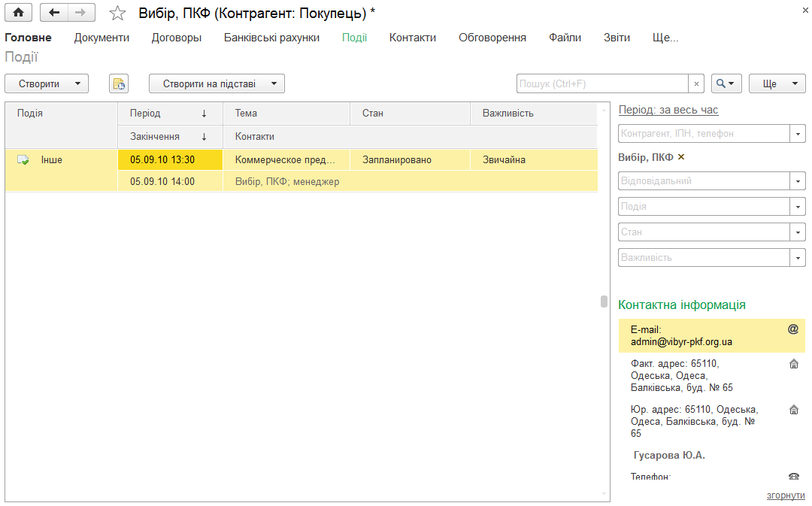Viewport: 812px width, 506px height.
Task: Click the house icon beside Факт. адрес
Action: pos(793,364)
